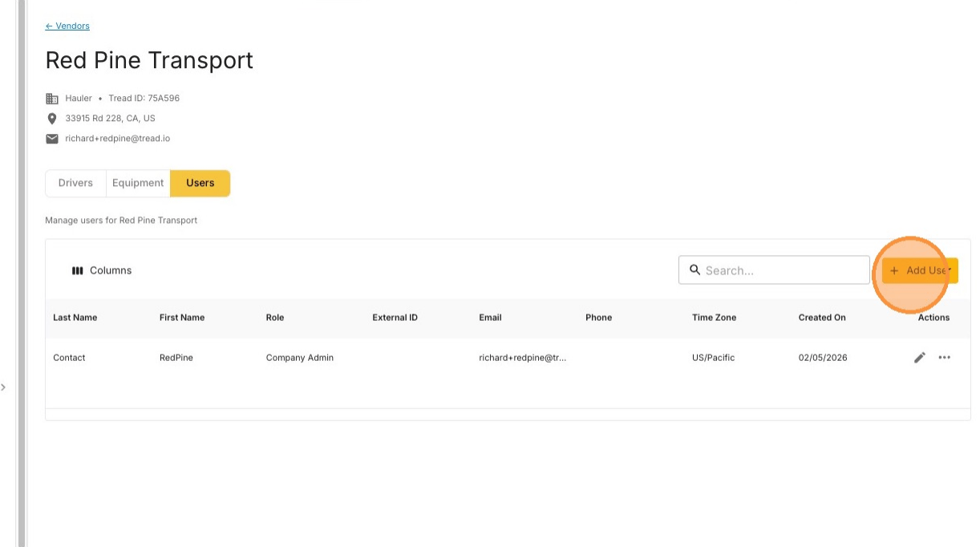
Task: Click the RedPine first name cell
Action: [x=176, y=358]
